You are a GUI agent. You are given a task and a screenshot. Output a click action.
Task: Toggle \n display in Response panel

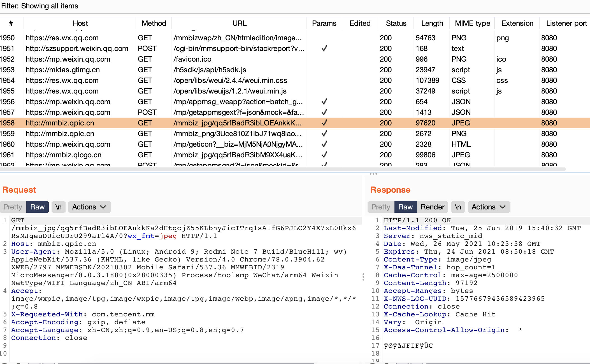(x=458, y=207)
